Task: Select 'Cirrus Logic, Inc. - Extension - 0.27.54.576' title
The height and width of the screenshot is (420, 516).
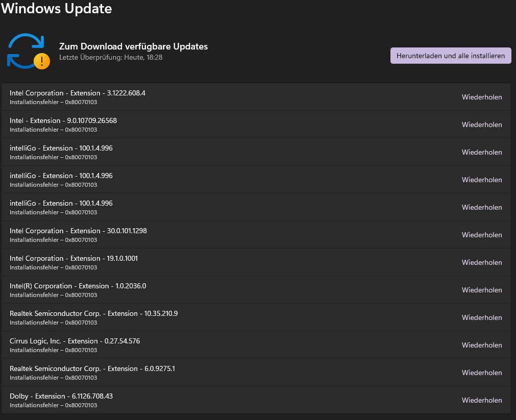Action: coord(75,341)
